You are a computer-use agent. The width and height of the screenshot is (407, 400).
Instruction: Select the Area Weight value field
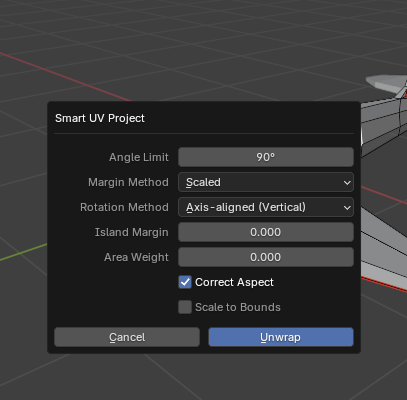[266, 257]
